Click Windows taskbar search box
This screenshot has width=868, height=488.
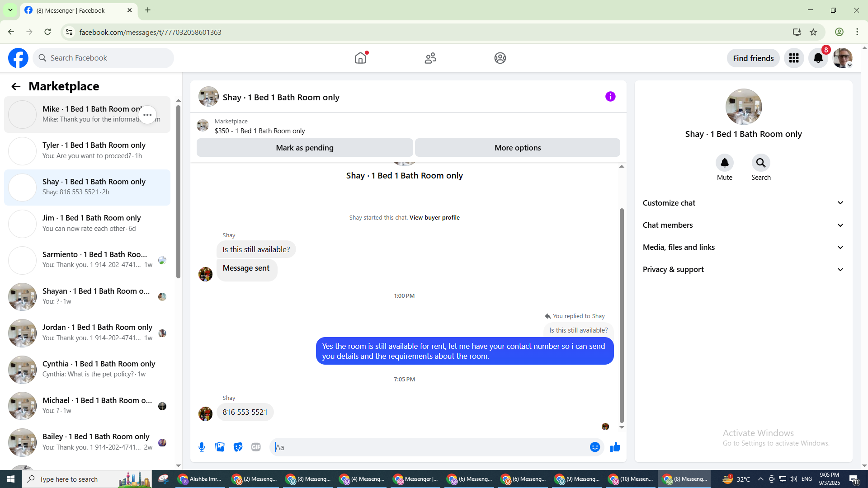(87, 479)
